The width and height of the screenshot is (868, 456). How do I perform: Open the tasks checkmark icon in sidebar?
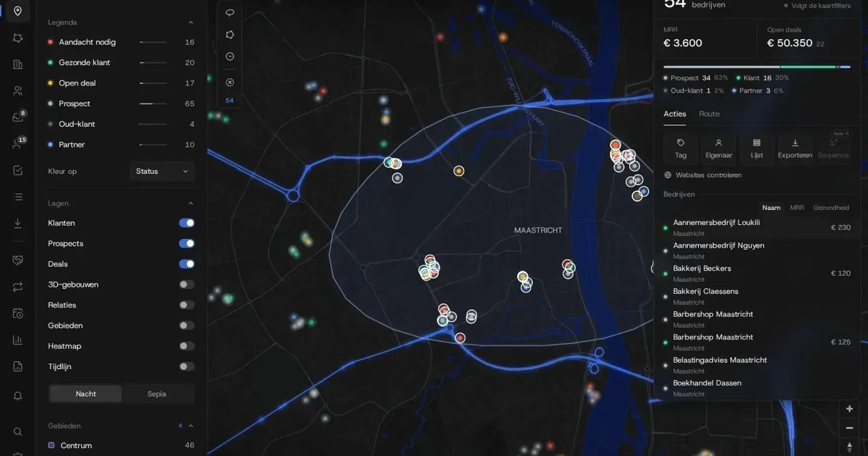[17, 170]
